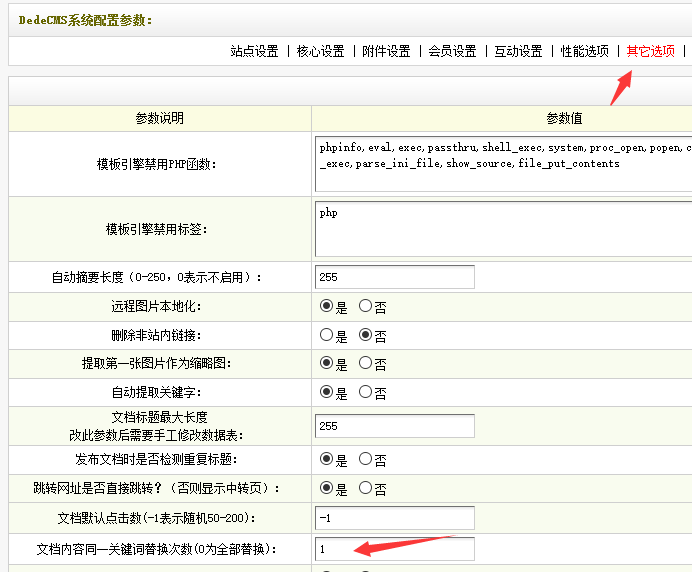This screenshot has height=572, width=692.
Task: Focus the 文档默认点击数 input field
Action: (394, 519)
